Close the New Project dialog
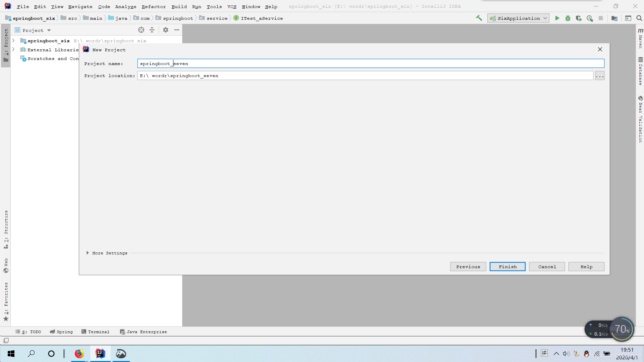Image resolution: width=644 pixels, height=362 pixels. coord(600,49)
